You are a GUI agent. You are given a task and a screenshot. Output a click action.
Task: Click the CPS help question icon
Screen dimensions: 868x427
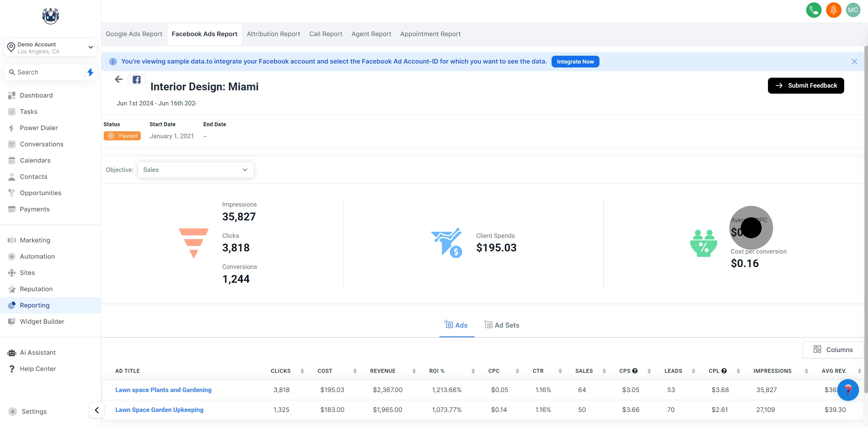point(635,371)
